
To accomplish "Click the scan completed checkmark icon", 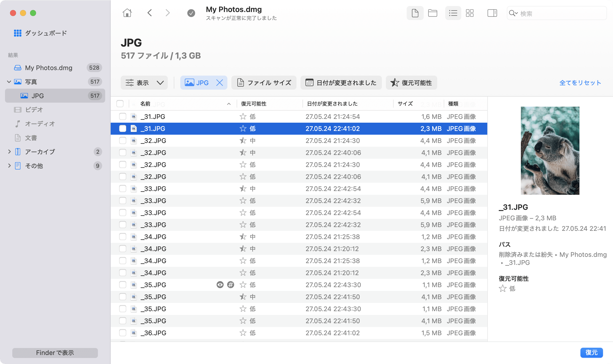I will tap(191, 13).
